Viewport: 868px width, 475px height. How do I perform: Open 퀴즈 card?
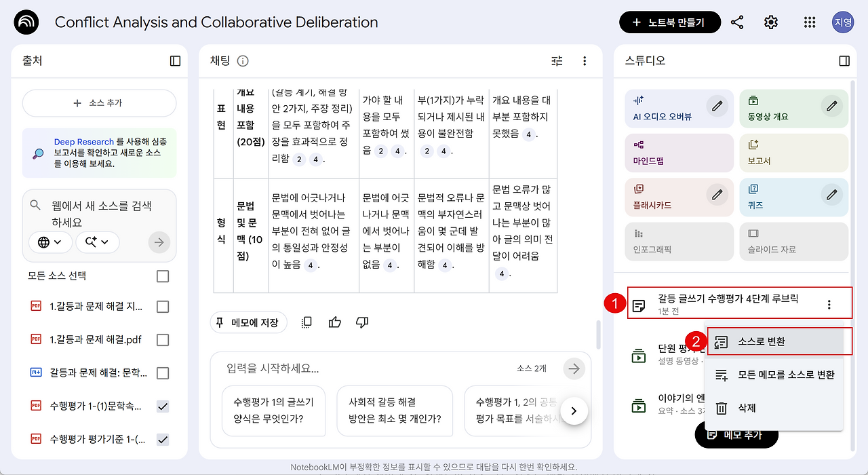point(794,196)
